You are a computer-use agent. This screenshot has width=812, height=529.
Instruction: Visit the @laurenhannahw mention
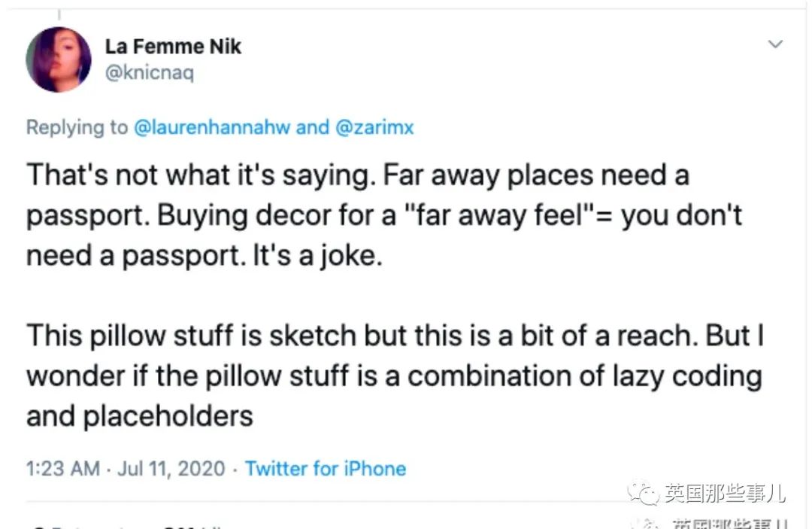tap(213, 127)
